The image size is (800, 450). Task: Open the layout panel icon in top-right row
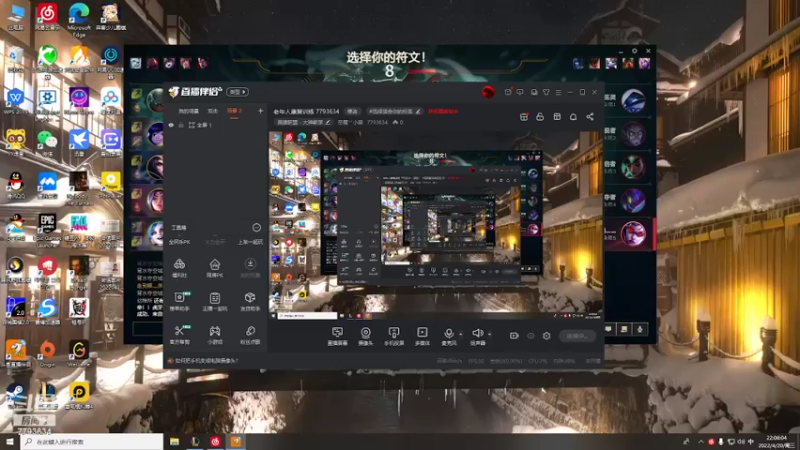pos(557,117)
